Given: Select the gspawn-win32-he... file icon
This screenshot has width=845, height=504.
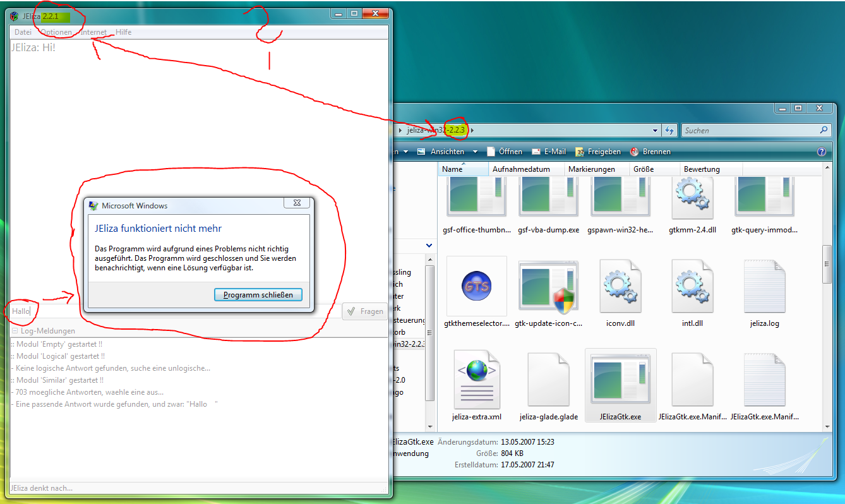Looking at the screenshot, I should [x=620, y=197].
